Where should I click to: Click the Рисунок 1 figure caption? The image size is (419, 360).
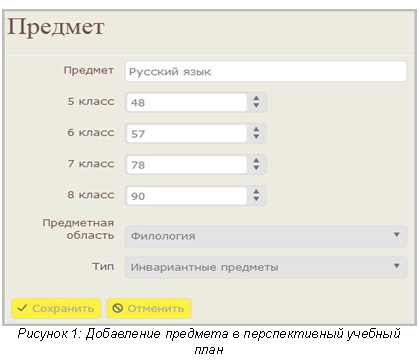coord(209,342)
